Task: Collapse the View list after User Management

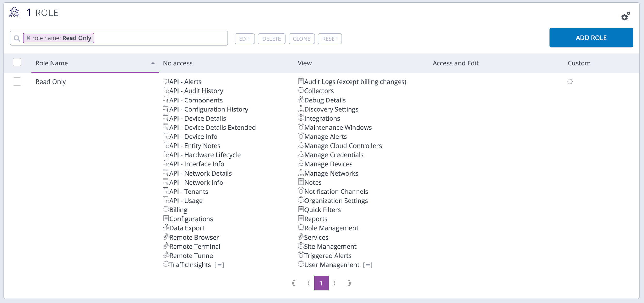Action: [x=367, y=265]
